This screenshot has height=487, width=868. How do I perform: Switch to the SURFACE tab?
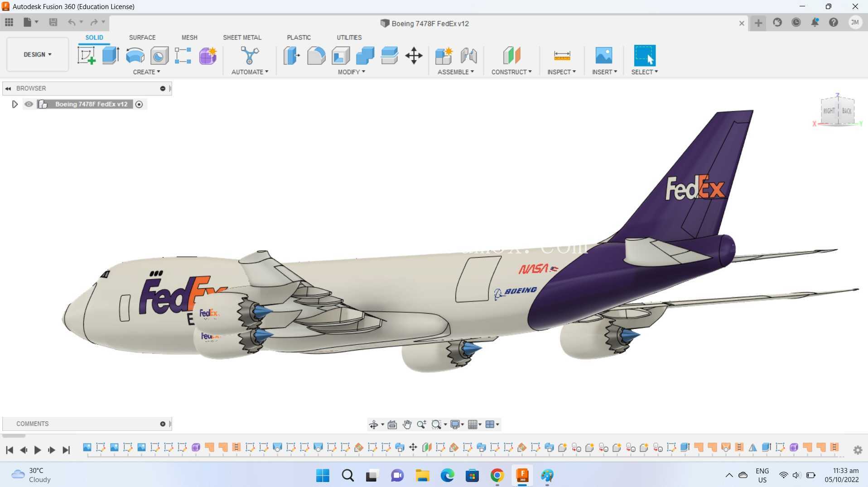pyautogui.click(x=142, y=38)
